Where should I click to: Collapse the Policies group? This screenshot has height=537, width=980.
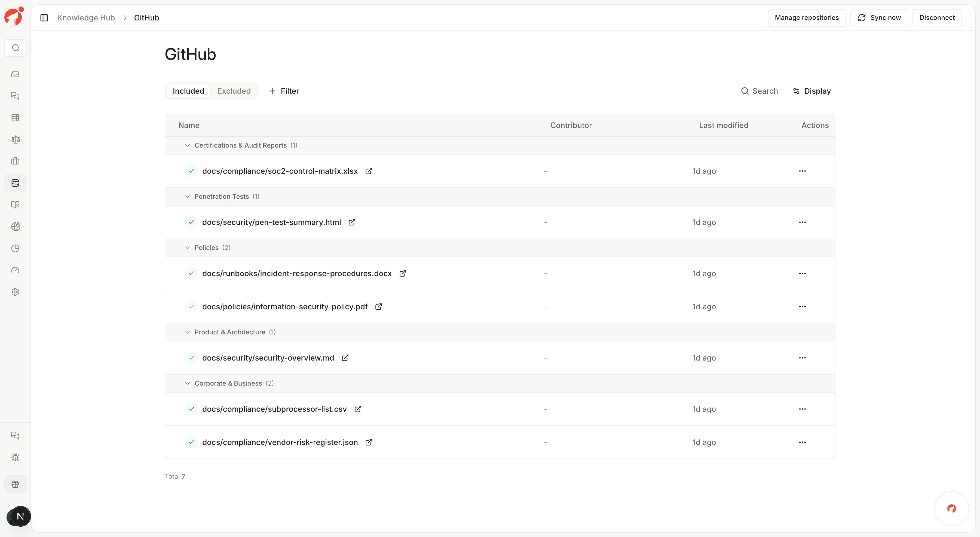pyautogui.click(x=188, y=248)
